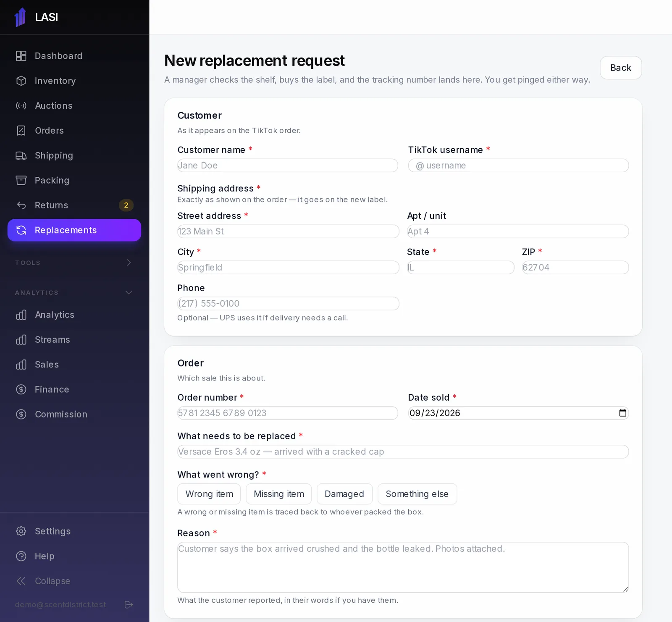Select the Wrong item option

(209, 494)
